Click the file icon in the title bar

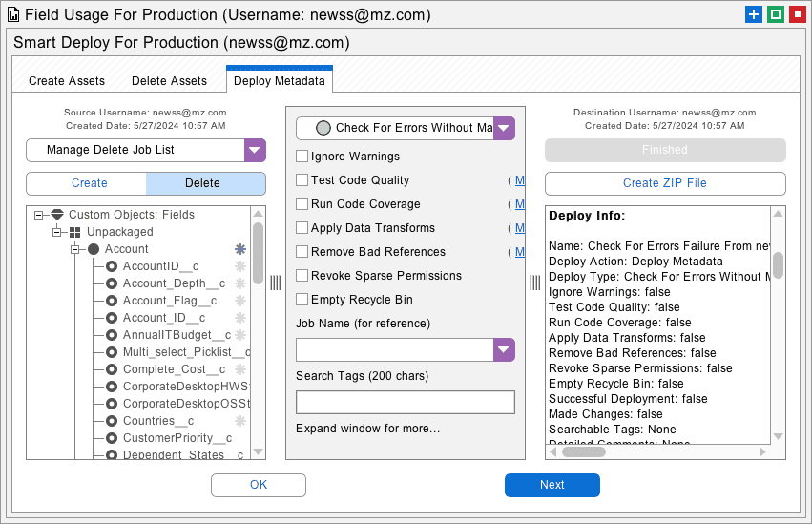click(x=13, y=15)
